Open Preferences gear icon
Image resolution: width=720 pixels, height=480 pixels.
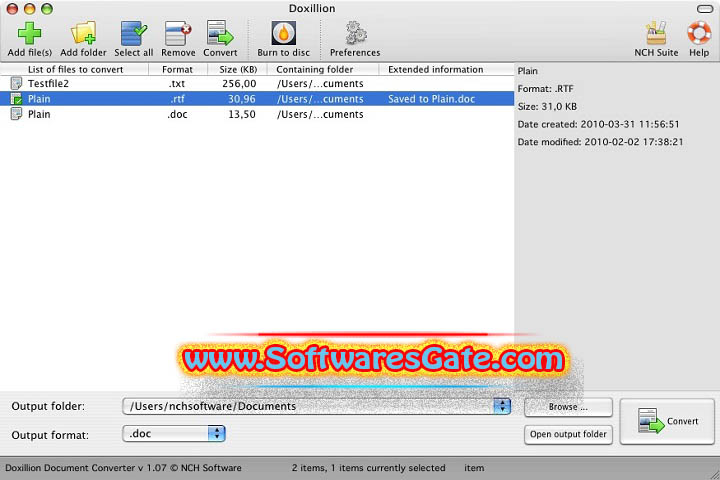point(355,34)
